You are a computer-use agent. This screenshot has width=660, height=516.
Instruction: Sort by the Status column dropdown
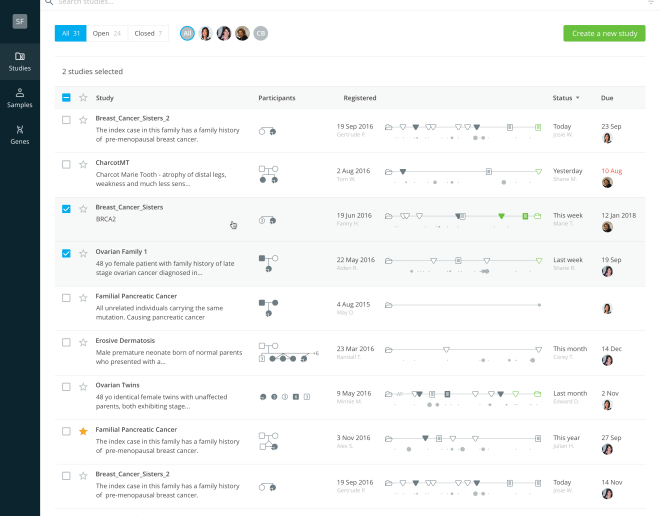[x=566, y=98]
